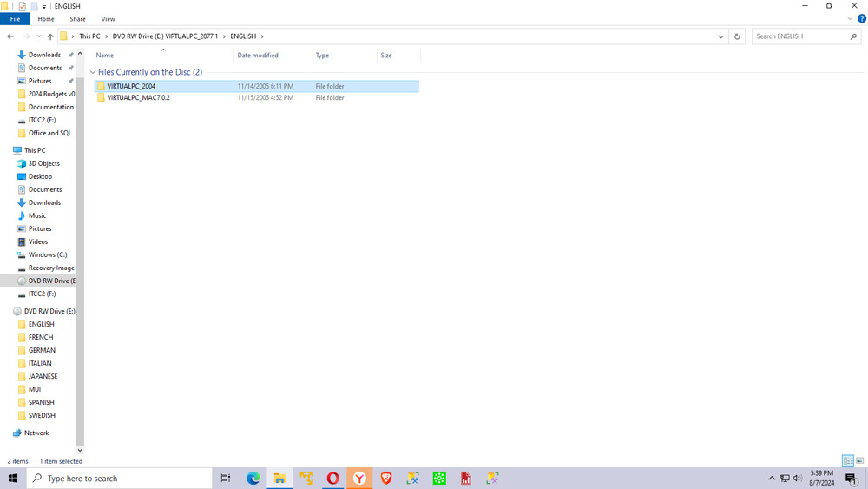
Task: Open the recent locations dropdown arrow
Action: [x=39, y=36]
